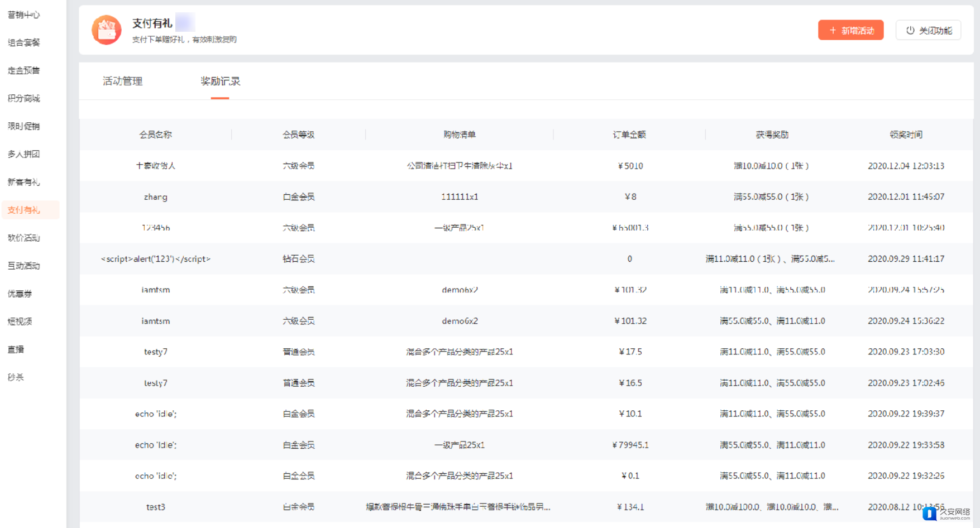Viewport: 980px width, 528px height.
Task: Go to 短视频 in the sidebar
Action: 20,321
